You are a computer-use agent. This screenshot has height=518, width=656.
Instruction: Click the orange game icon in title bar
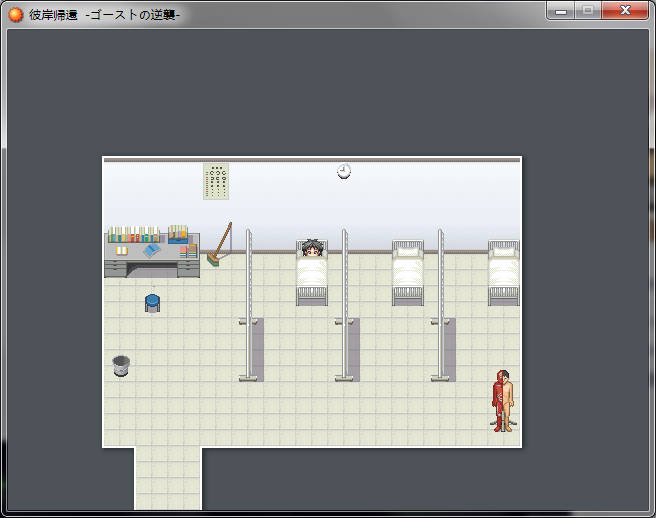pos(16,15)
